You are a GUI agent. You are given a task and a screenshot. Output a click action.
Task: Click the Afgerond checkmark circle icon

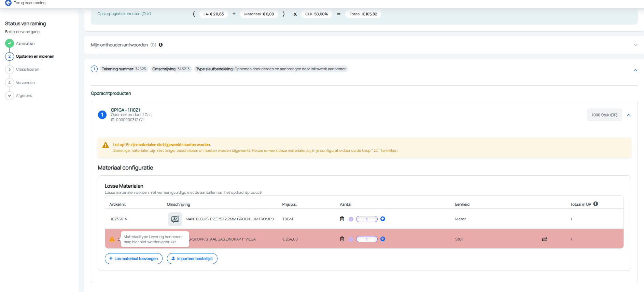pyautogui.click(x=10, y=96)
